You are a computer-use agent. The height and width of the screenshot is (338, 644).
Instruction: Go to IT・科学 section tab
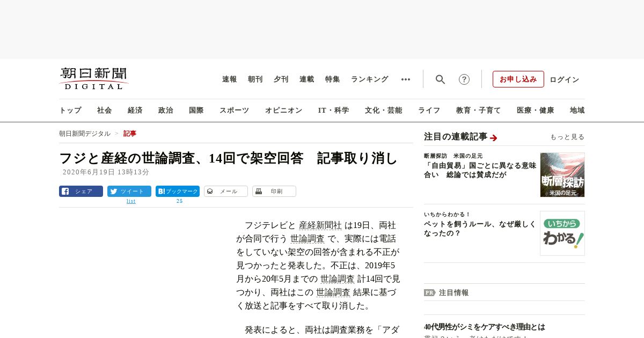[x=334, y=111]
